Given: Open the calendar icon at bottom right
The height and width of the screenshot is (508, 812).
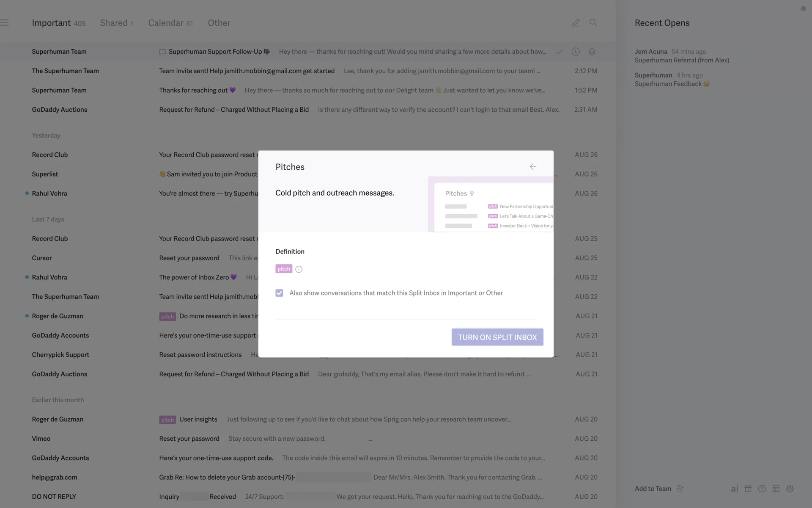Looking at the screenshot, I should click(x=776, y=489).
